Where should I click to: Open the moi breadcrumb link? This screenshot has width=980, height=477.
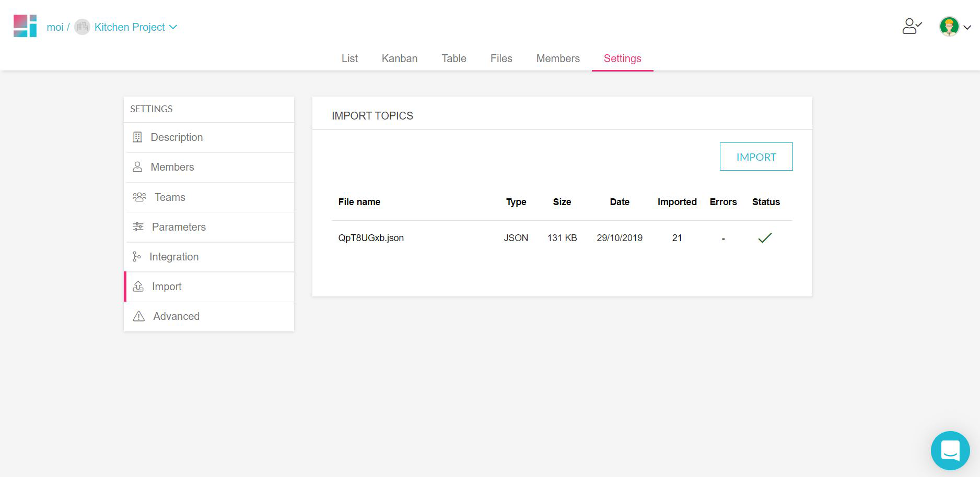click(55, 27)
